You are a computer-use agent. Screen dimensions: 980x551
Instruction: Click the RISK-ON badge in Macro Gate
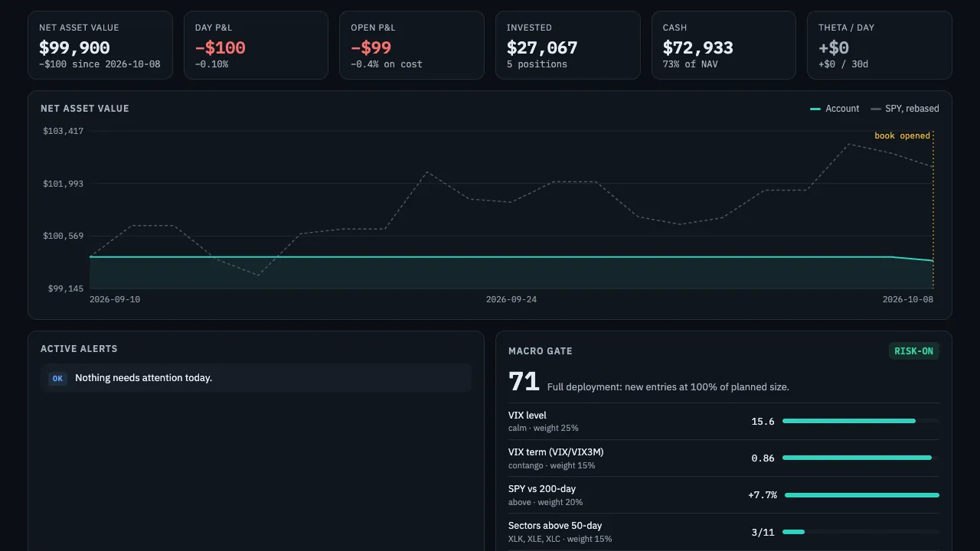[913, 351]
